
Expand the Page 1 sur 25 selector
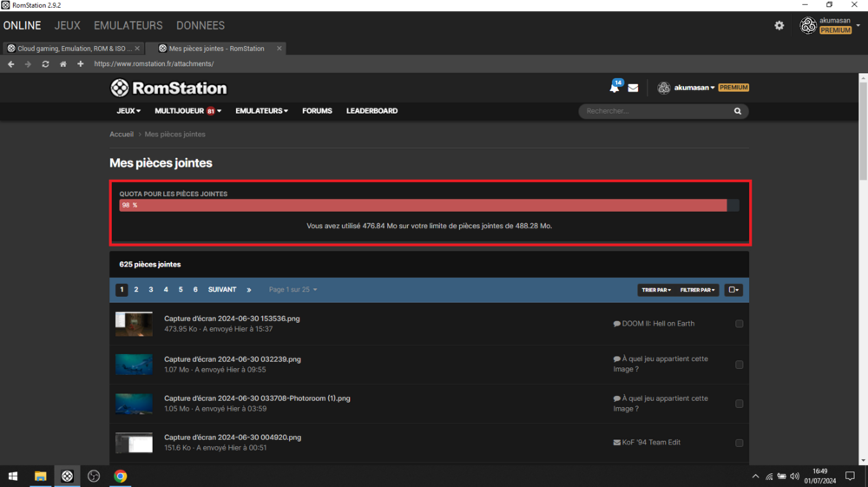click(293, 290)
